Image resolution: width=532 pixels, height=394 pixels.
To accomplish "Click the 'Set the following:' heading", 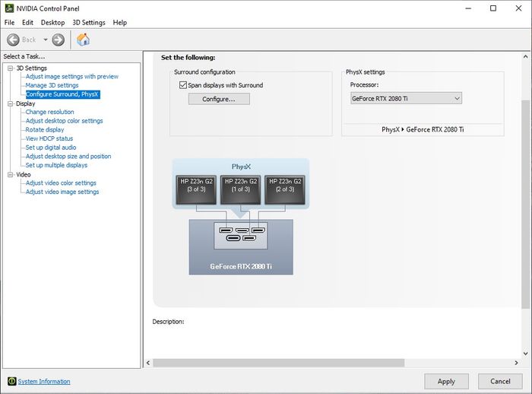I will tap(188, 57).
